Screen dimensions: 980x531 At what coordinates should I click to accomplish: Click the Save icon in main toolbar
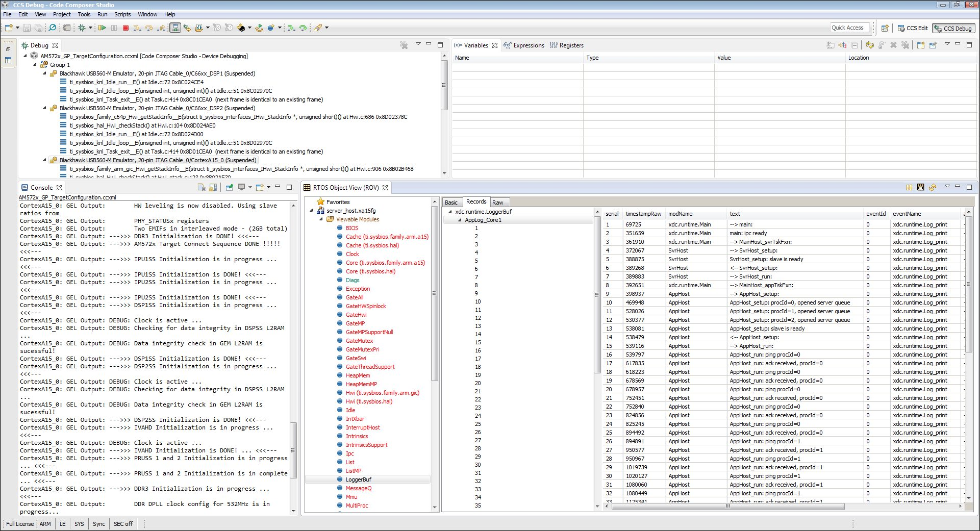pos(27,28)
